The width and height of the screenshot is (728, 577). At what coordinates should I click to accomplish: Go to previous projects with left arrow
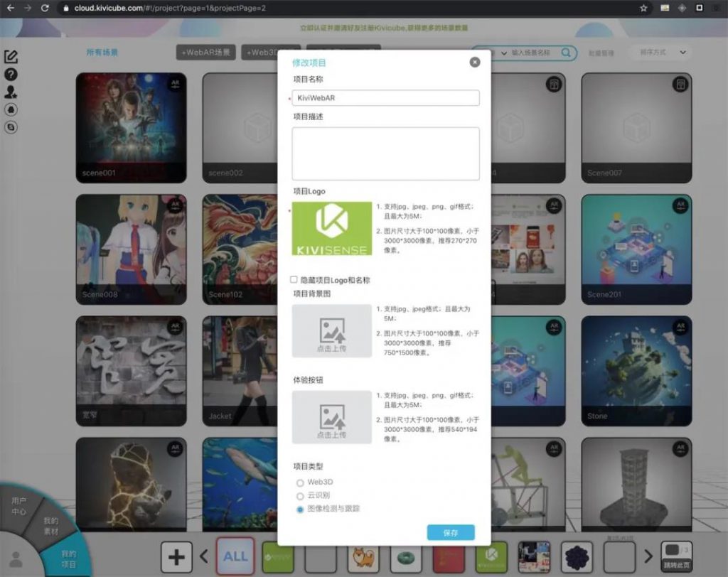(x=204, y=556)
